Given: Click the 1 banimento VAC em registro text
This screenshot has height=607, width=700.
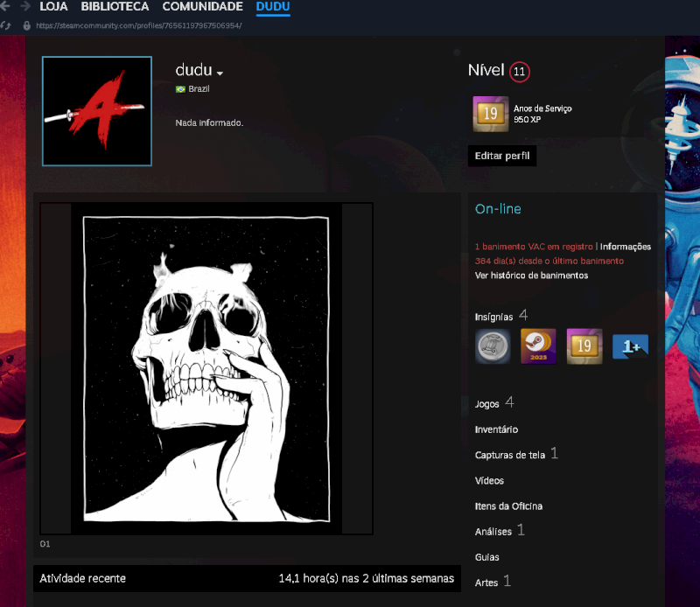Looking at the screenshot, I should point(534,247).
